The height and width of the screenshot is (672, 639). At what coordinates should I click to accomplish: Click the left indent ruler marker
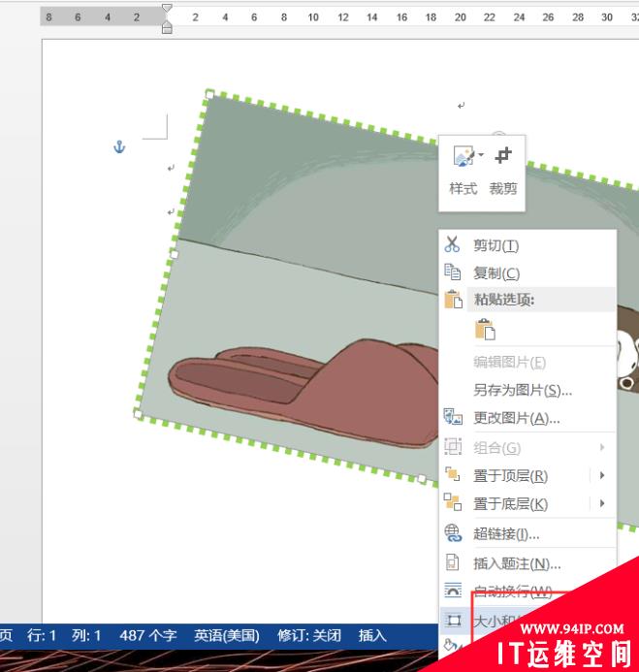point(167,28)
